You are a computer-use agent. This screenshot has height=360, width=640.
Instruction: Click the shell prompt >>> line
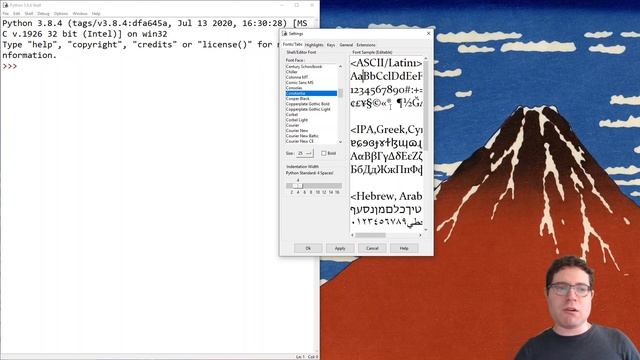pyautogui.click(x=10, y=66)
